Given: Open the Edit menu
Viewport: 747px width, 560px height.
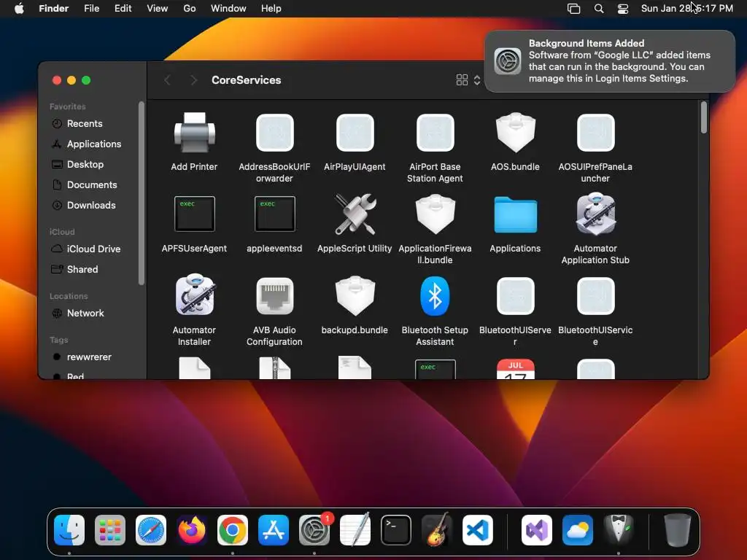Looking at the screenshot, I should [123, 9].
